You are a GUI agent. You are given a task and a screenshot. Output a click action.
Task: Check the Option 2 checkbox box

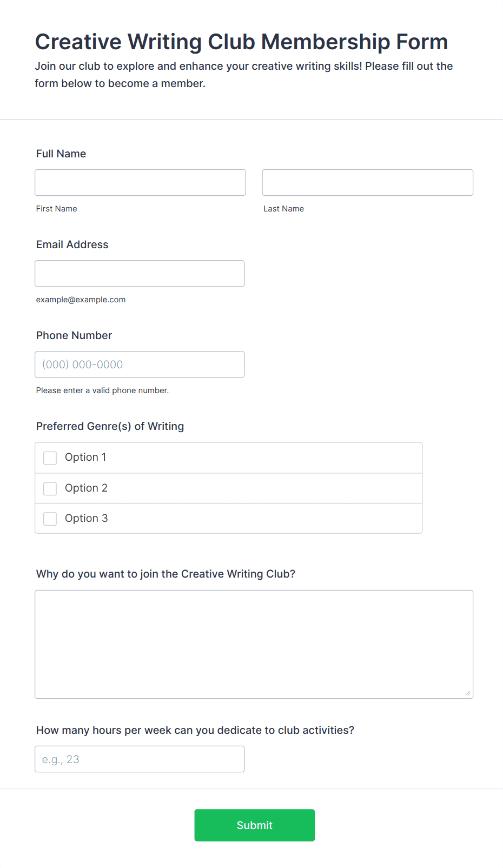pyautogui.click(x=50, y=489)
